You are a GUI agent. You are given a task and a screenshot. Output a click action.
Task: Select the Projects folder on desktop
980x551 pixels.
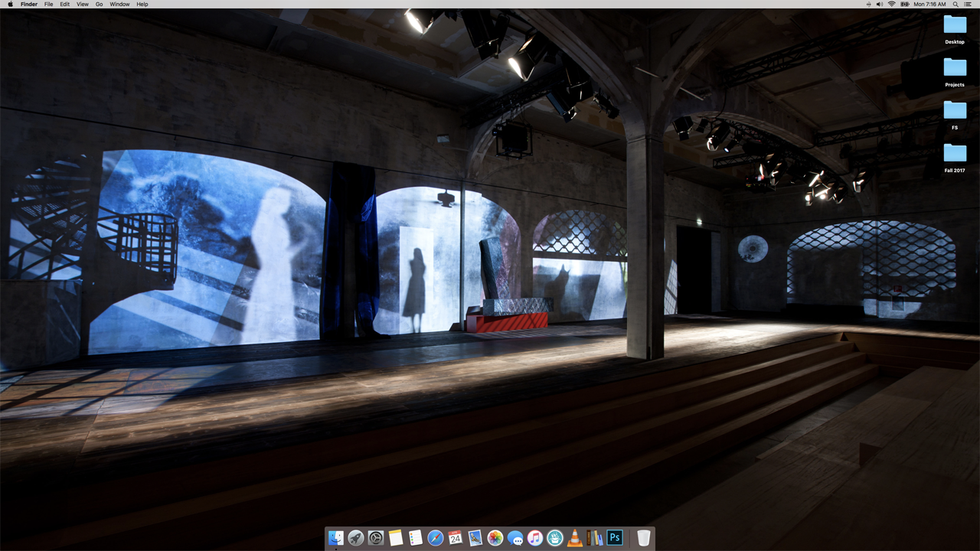pos(955,68)
